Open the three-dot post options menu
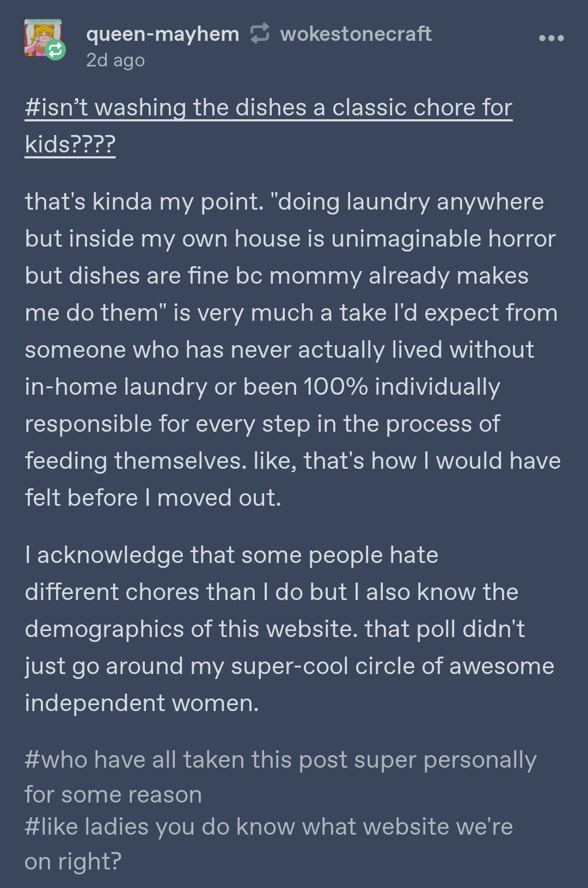This screenshot has height=888, width=588. 551,38
